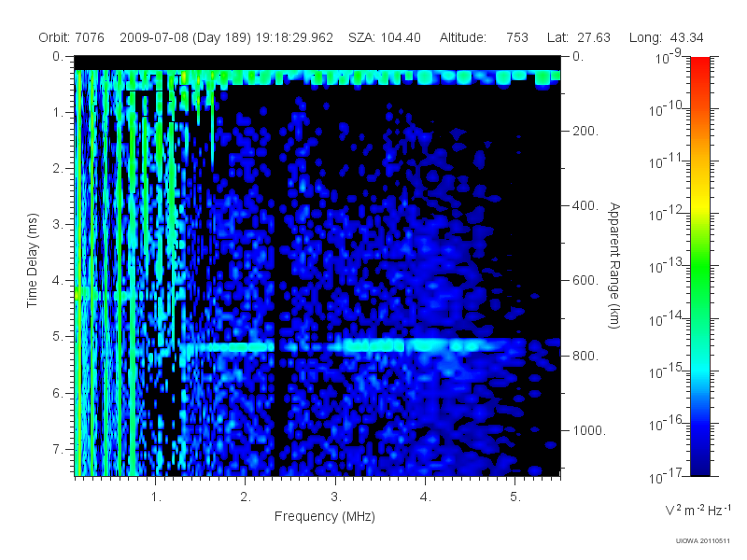Click the apparent range label '1000.'

tap(589, 430)
